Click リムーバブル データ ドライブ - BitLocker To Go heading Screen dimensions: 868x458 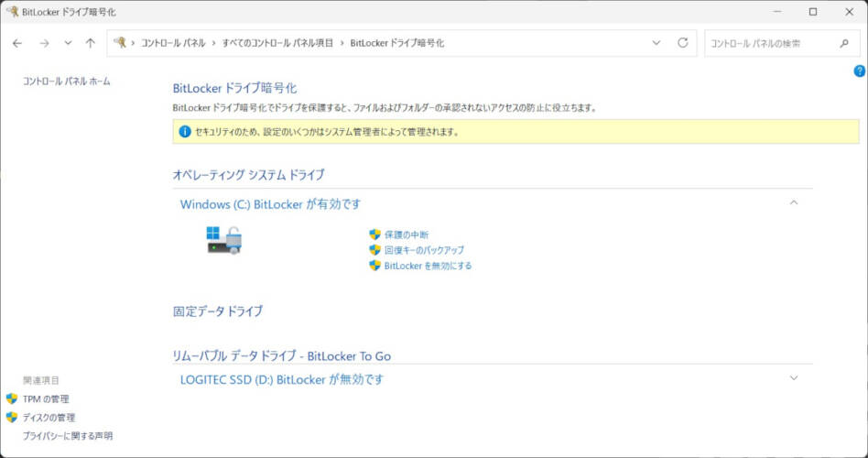282,355
